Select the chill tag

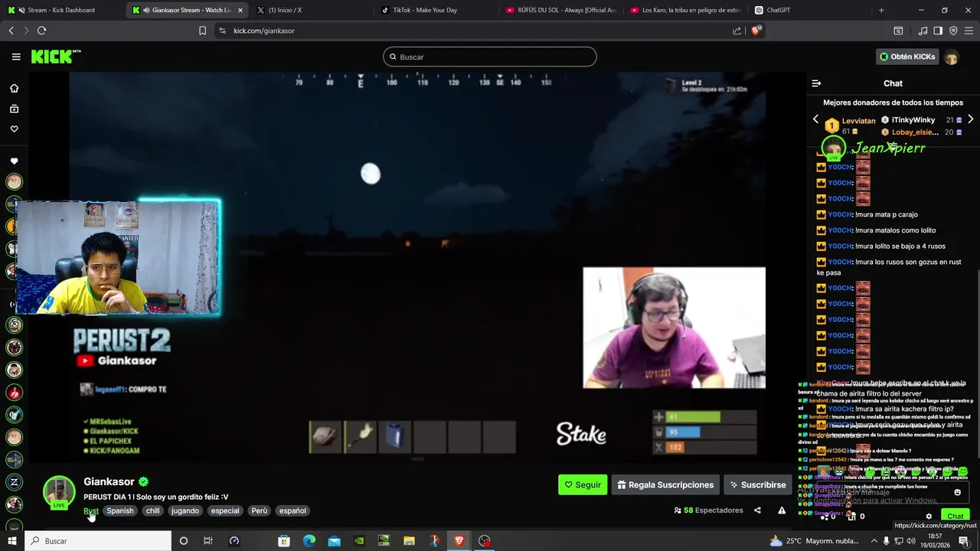[153, 510]
